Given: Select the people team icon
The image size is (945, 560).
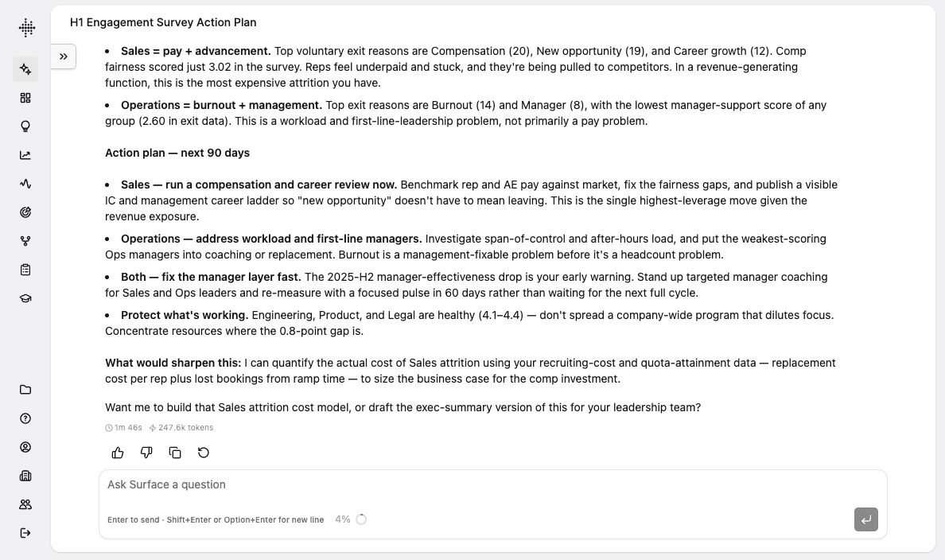Looking at the screenshot, I should [x=25, y=504].
